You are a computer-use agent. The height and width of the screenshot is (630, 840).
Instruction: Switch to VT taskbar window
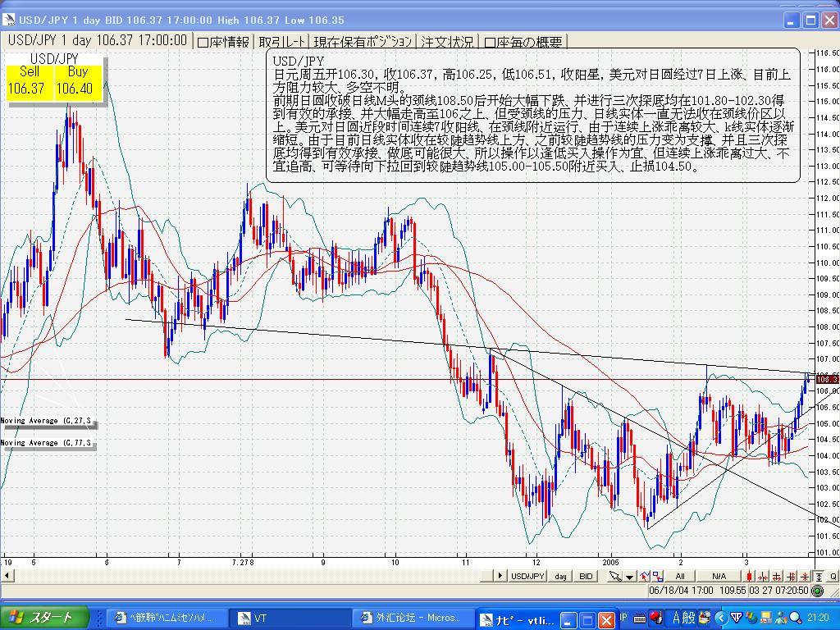pos(290,619)
